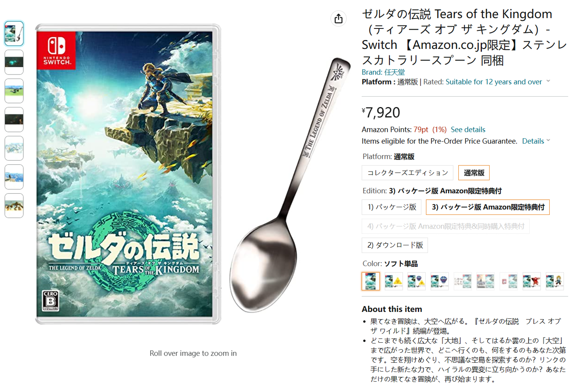Select the コレクターズエディション platform option
Image resolution: width=577 pixels, height=392 pixels.
pos(408,173)
